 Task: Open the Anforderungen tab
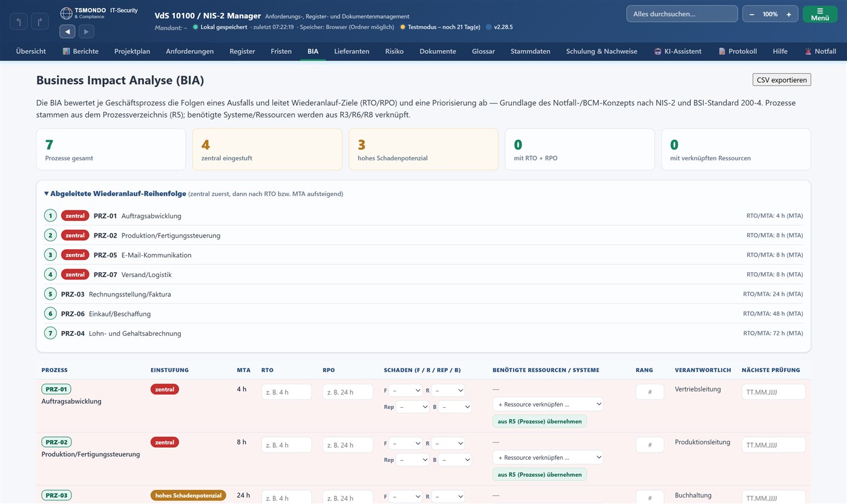[190, 51]
